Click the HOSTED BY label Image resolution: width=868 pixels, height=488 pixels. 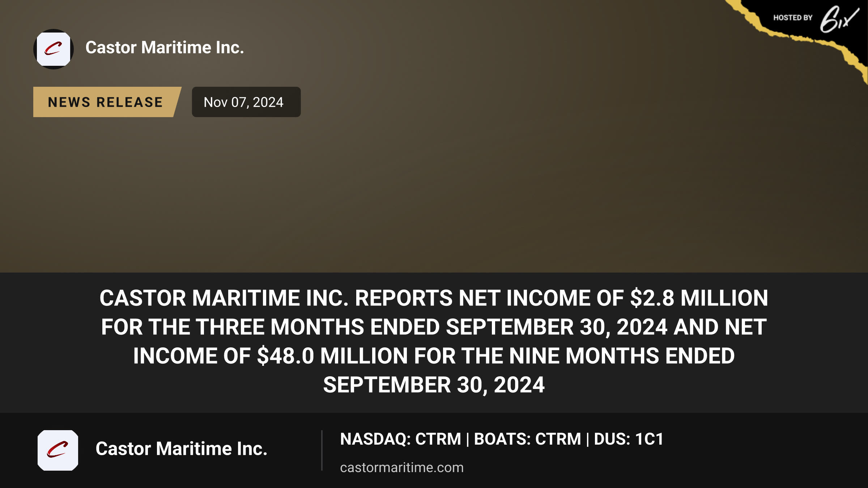[793, 18]
